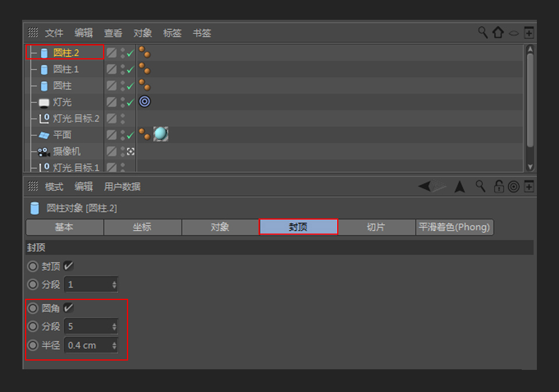Switch to the 切片 tab
The width and height of the screenshot is (559, 392).
[x=376, y=227]
